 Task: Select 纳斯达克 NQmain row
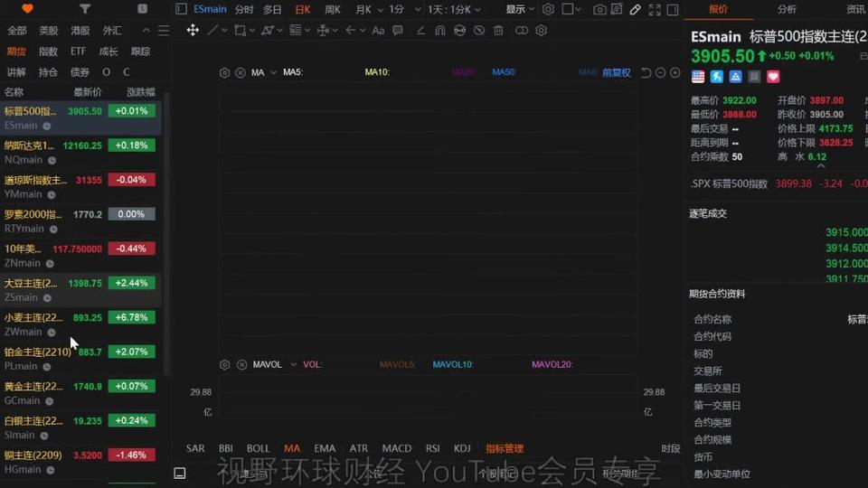[x=80, y=153]
